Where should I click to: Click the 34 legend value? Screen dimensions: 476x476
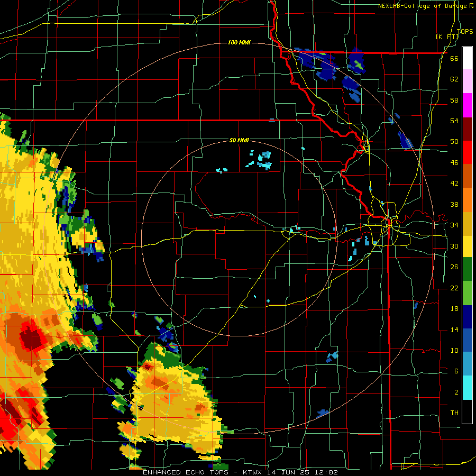pyautogui.click(x=454, y=225)
